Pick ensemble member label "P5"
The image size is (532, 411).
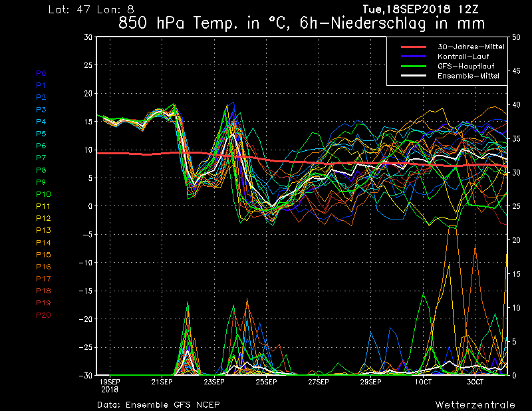coord(41,134)
